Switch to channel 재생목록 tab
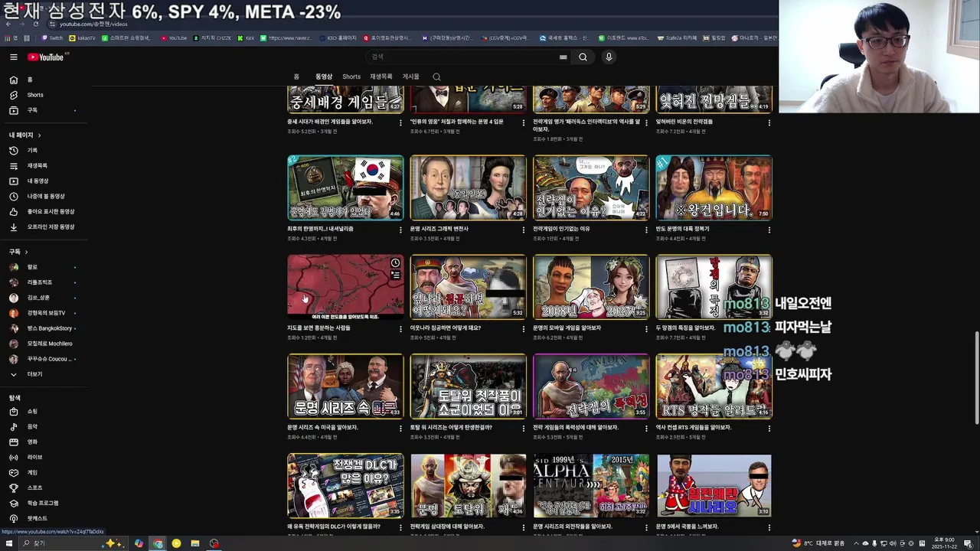The image size is (980, 551). pos(381,77)
